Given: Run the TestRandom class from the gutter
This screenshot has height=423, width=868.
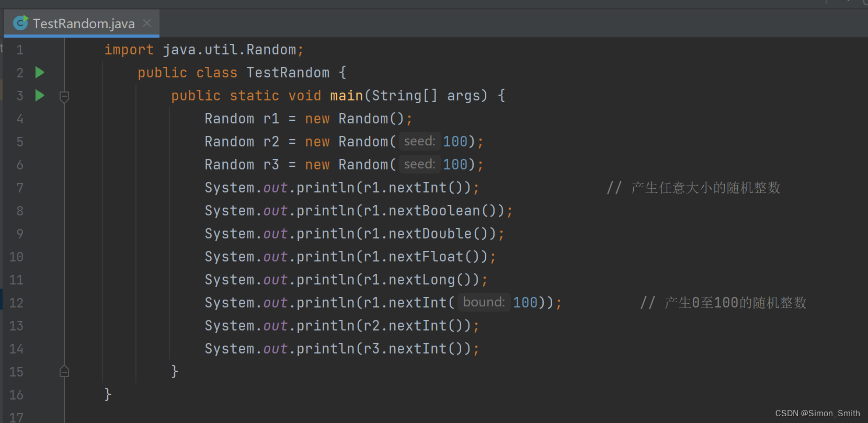Looking at the screenshot, I should point(40,72).
